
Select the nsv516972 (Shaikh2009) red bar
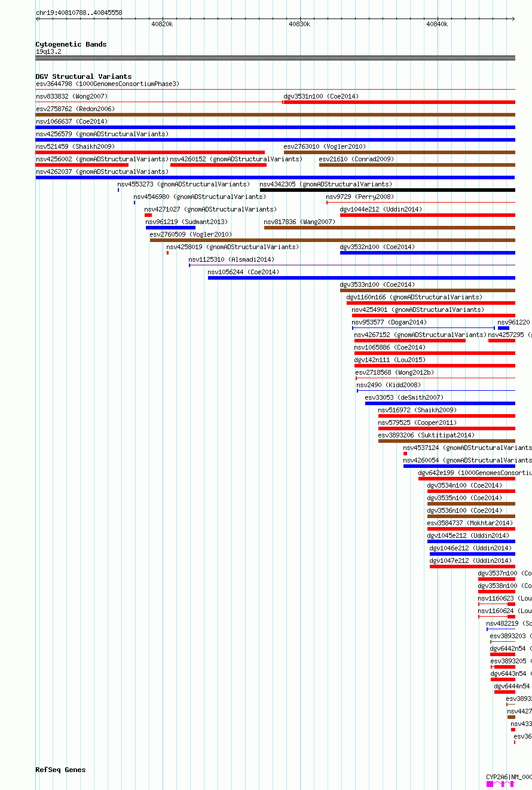click(447, 416)
